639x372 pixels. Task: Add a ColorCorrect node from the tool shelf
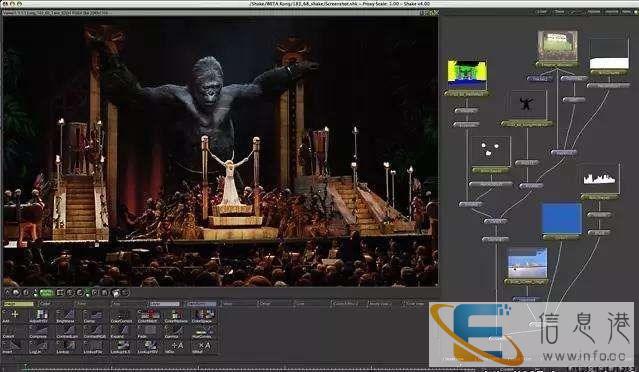[x=121, y=315]
